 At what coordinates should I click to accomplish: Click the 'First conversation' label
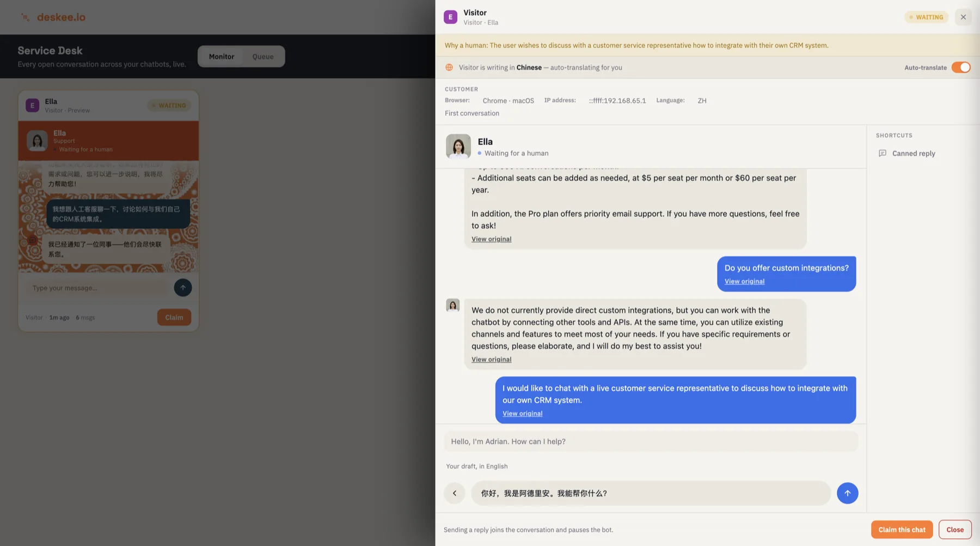[x=472, y=113]
